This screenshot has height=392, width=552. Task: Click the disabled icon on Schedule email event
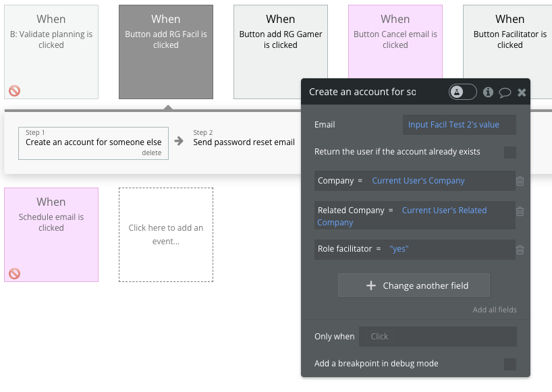(14, 273)
